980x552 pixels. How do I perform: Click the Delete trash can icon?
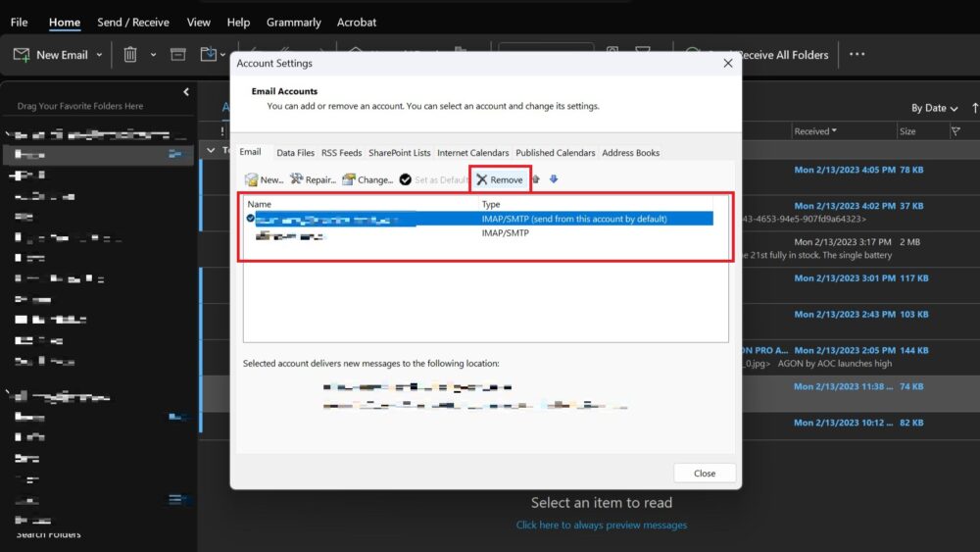point(130,55)
